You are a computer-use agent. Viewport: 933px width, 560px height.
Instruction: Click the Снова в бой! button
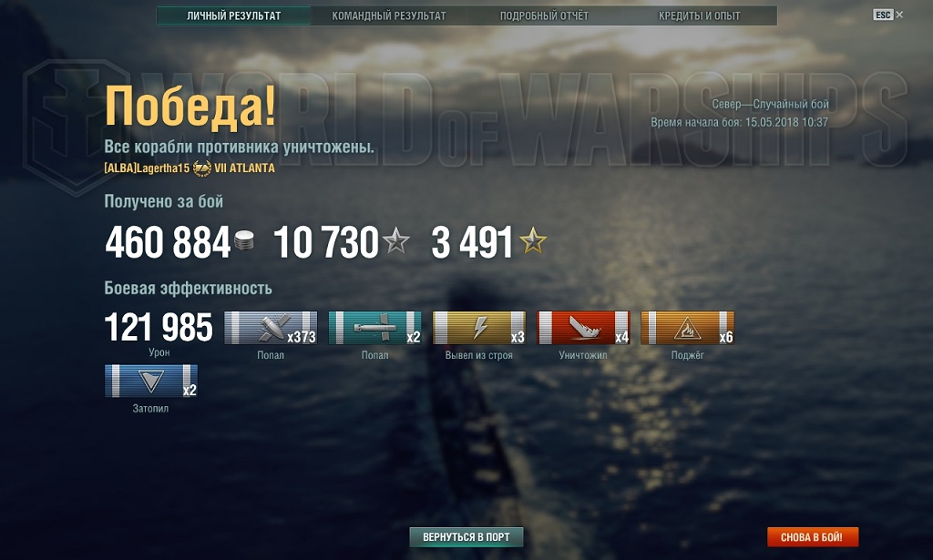[812, 537]
